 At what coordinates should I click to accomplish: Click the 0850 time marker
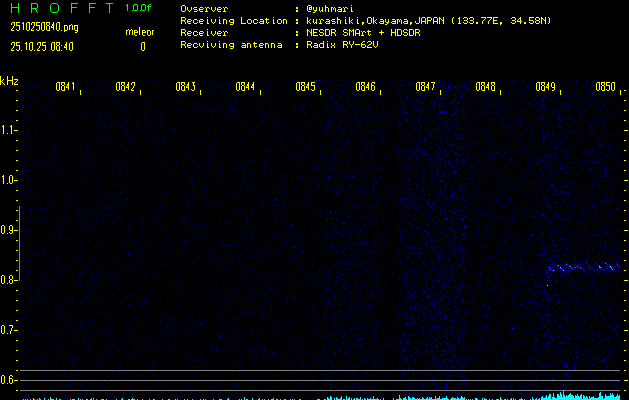[x=605, y=87]
